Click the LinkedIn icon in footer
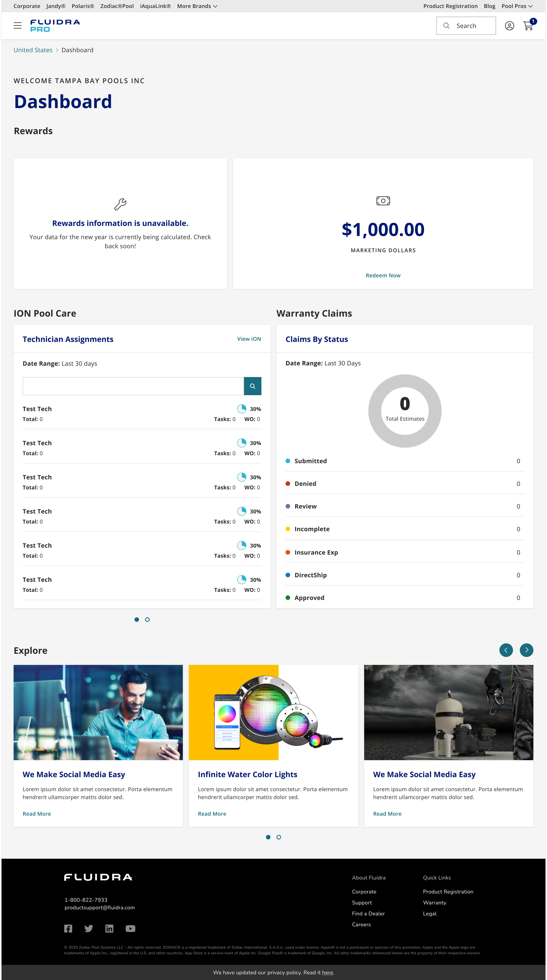 109,929
